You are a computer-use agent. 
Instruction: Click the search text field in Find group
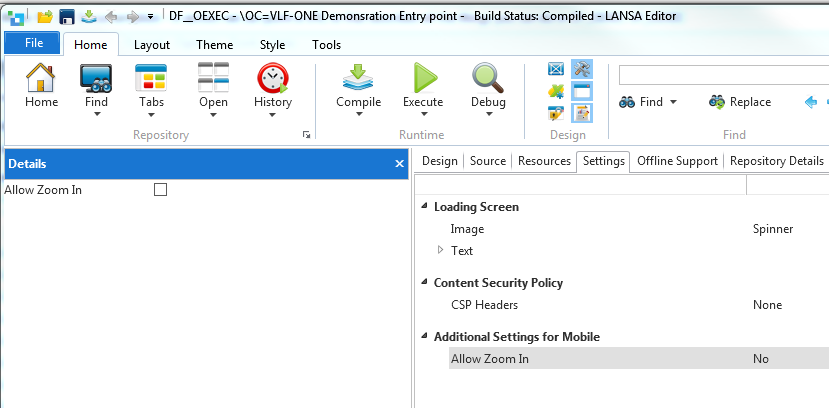[722, 75]
